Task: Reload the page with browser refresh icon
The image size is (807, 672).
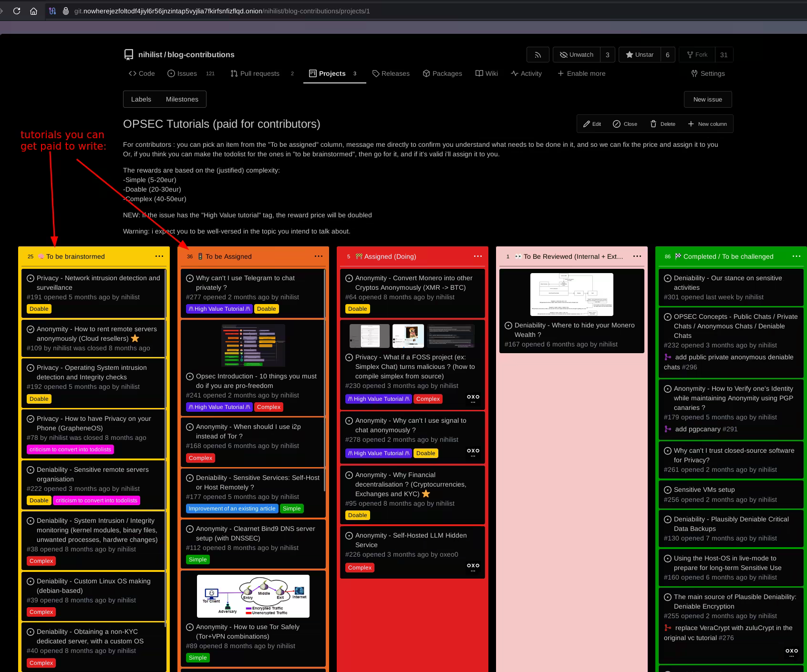Action: (x=17, y=11)
